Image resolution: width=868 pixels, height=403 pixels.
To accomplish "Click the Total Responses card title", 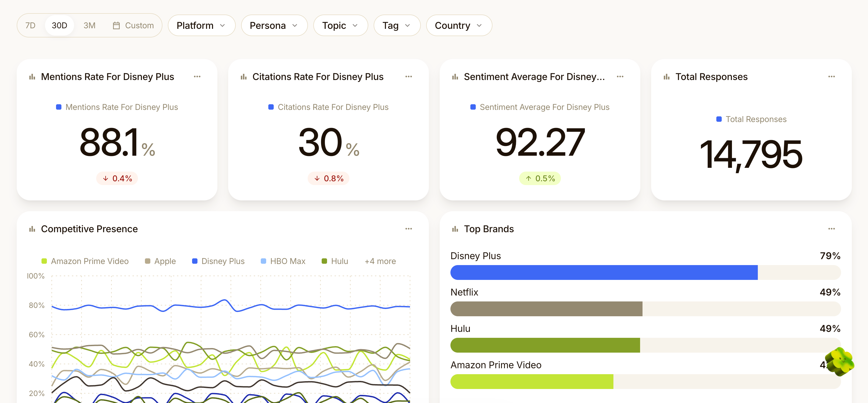I will pyautogui.click(x=712, y=77).
